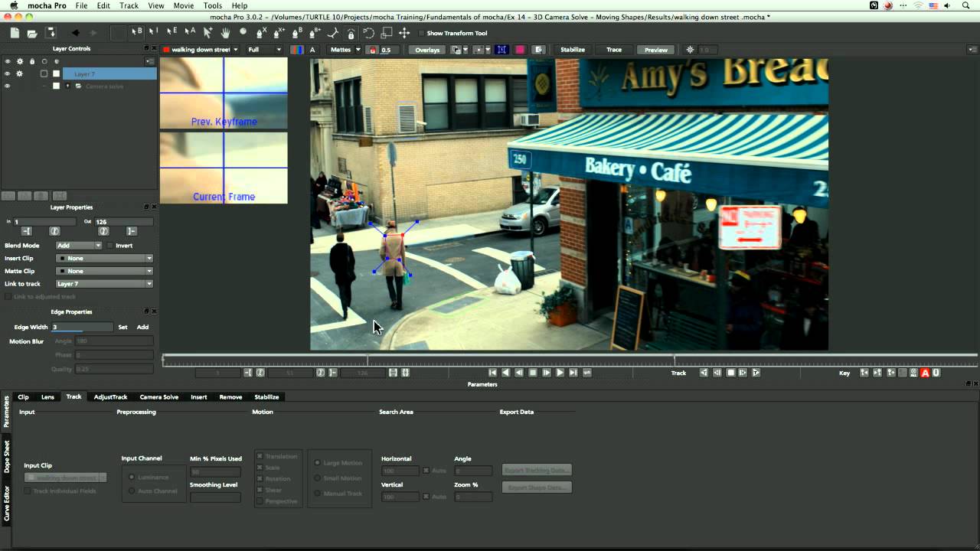
Task: Enable Show Transform Tool checkbox
Action: tap(422, 33)
